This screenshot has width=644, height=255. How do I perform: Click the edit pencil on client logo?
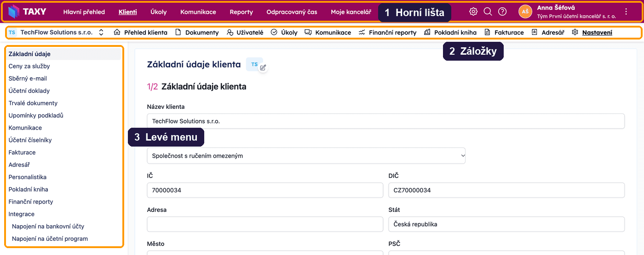(263, 68)
